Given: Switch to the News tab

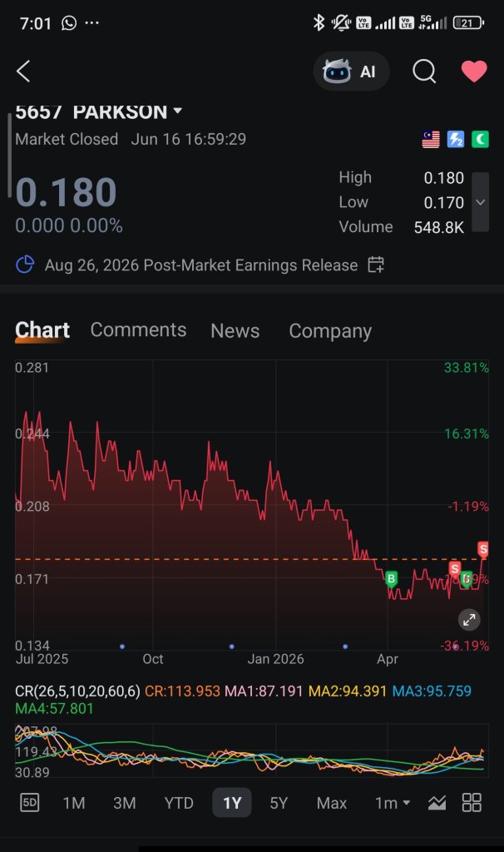Looking at the screenshot, I should point(235,330).
